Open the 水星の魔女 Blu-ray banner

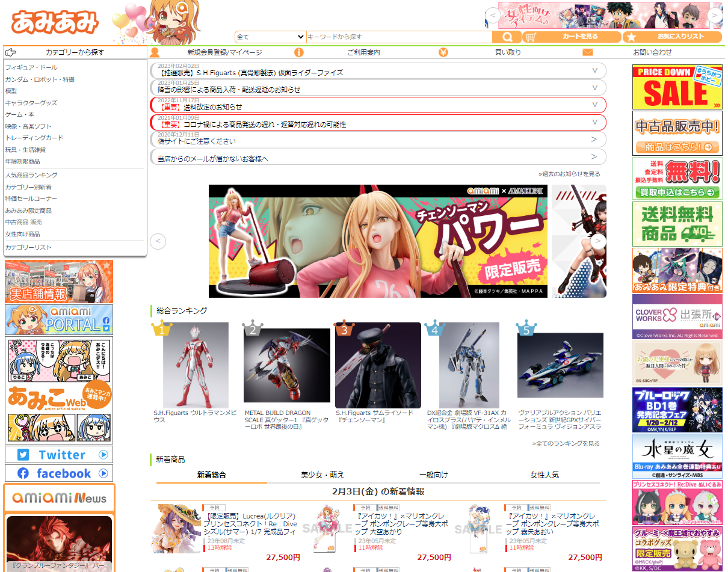677,456
